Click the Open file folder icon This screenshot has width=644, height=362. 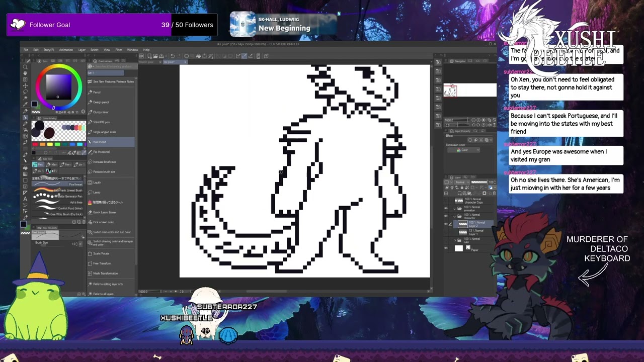click(x=155, y=56)
